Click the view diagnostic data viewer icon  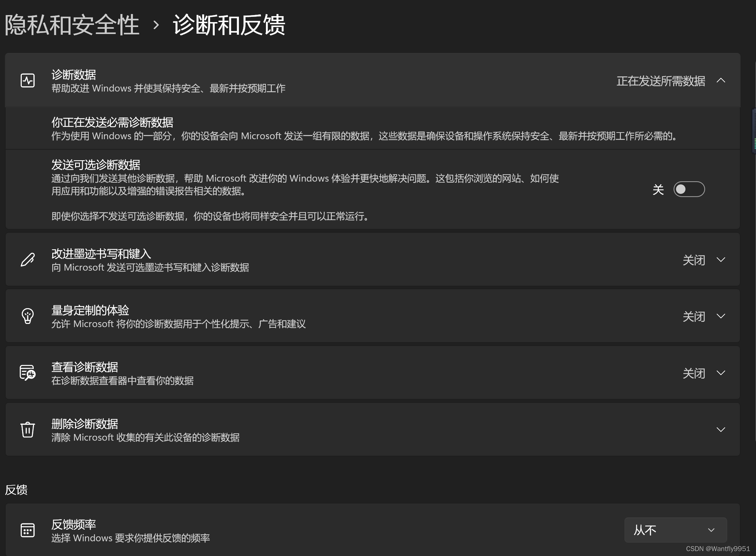click(27, 373)
